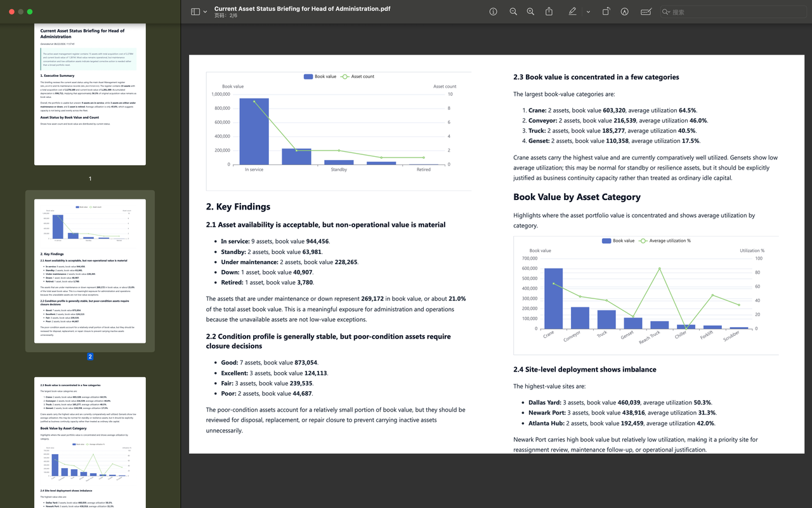Show the Markup toolbar

625,11
